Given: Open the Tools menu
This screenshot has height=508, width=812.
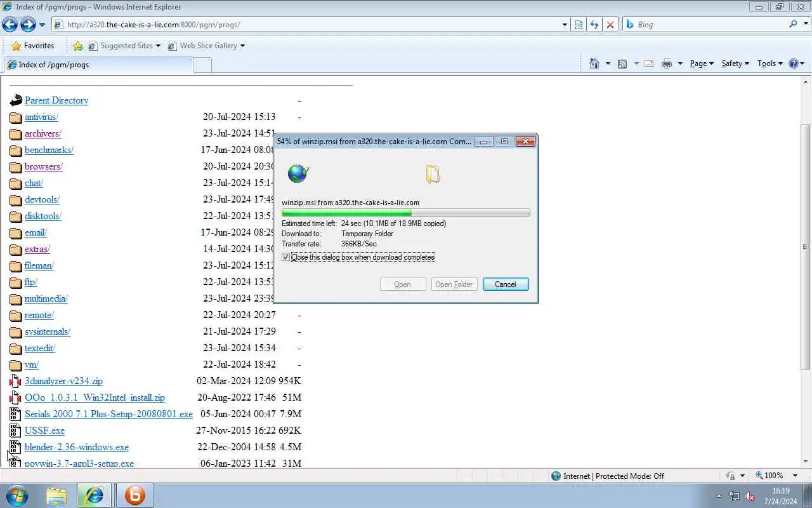Looking at the screenshot, I should click(770, 63).
